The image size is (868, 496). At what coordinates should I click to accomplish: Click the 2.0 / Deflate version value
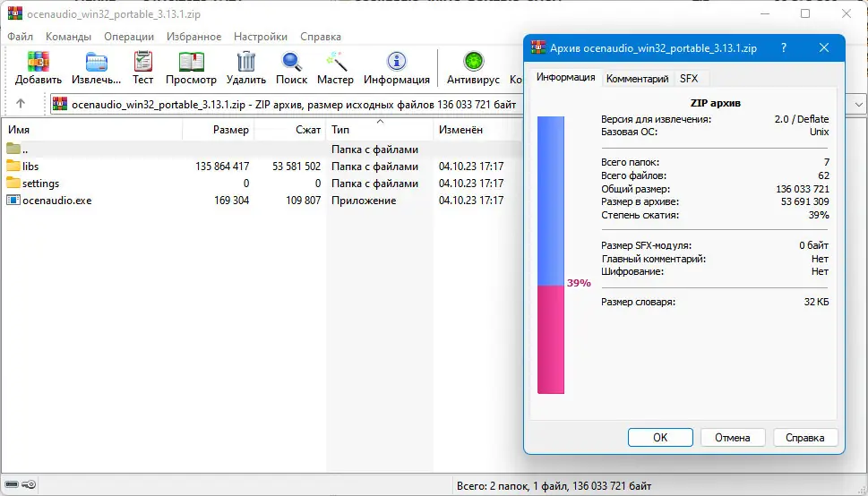(802, 119)
